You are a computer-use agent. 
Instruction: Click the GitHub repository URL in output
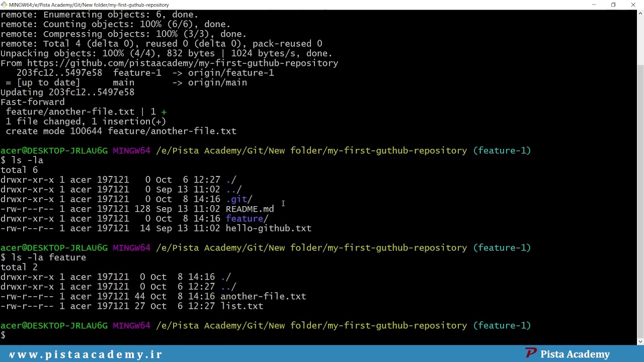coord(183,63)
